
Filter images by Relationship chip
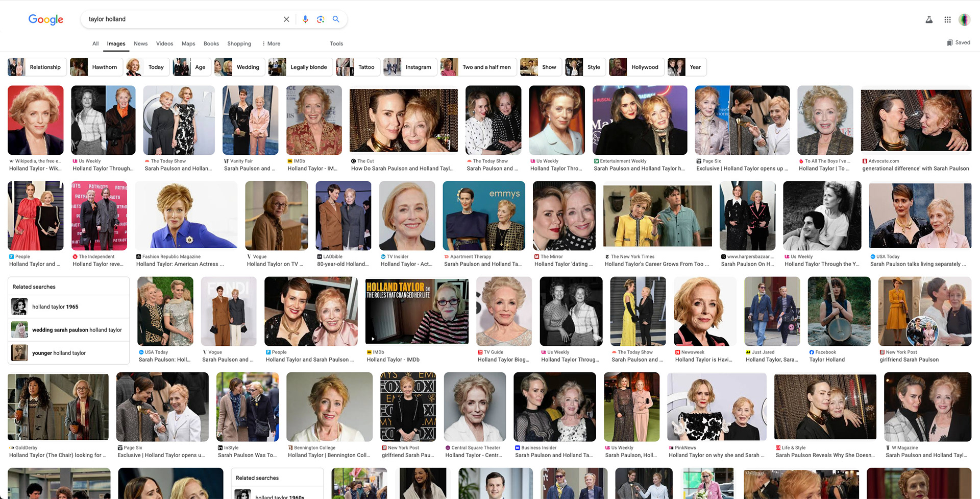[37, 67]
